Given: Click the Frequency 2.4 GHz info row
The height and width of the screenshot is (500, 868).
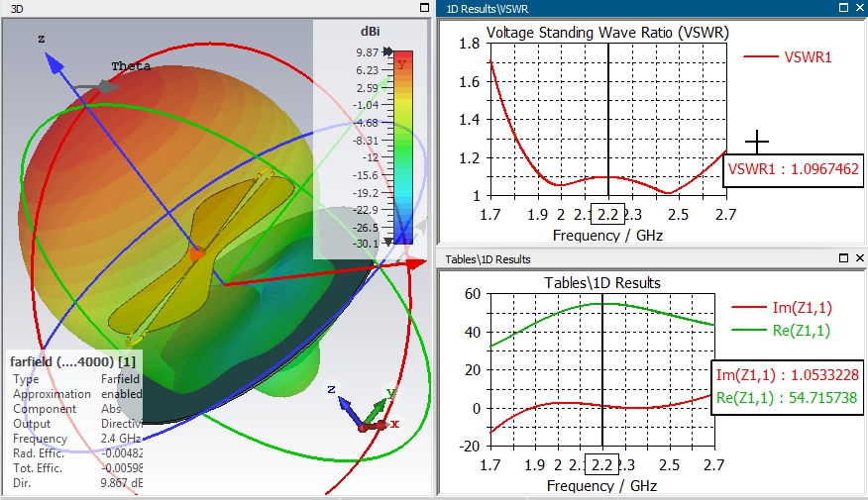Looking at the screenshot, I should pos(76,439).
